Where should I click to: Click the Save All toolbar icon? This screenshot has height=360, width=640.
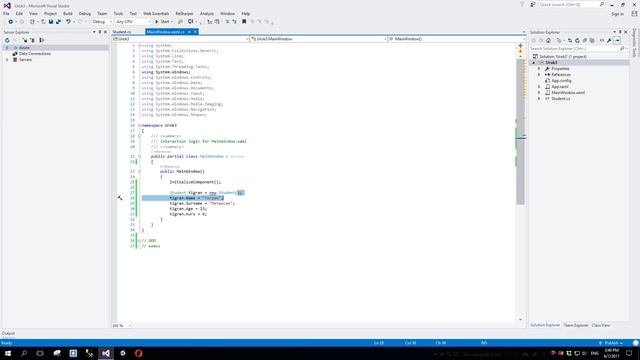(58, 22)
